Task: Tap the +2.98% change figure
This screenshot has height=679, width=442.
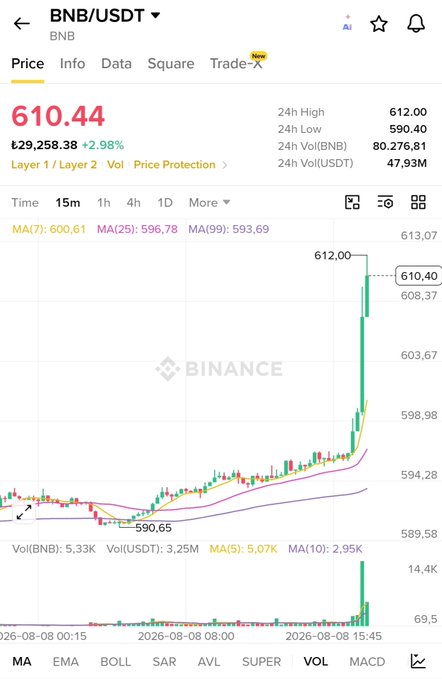Action: 103,145
